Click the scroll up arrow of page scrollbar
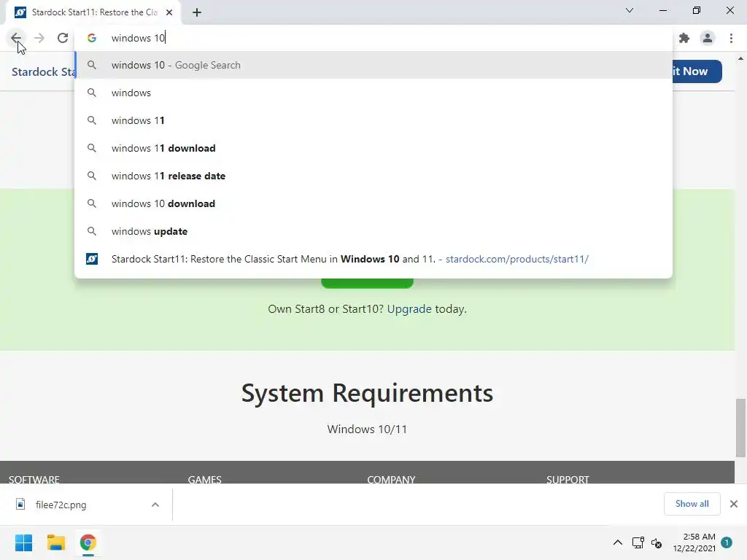Screen dimensions: 747x560 pos(740,58)
